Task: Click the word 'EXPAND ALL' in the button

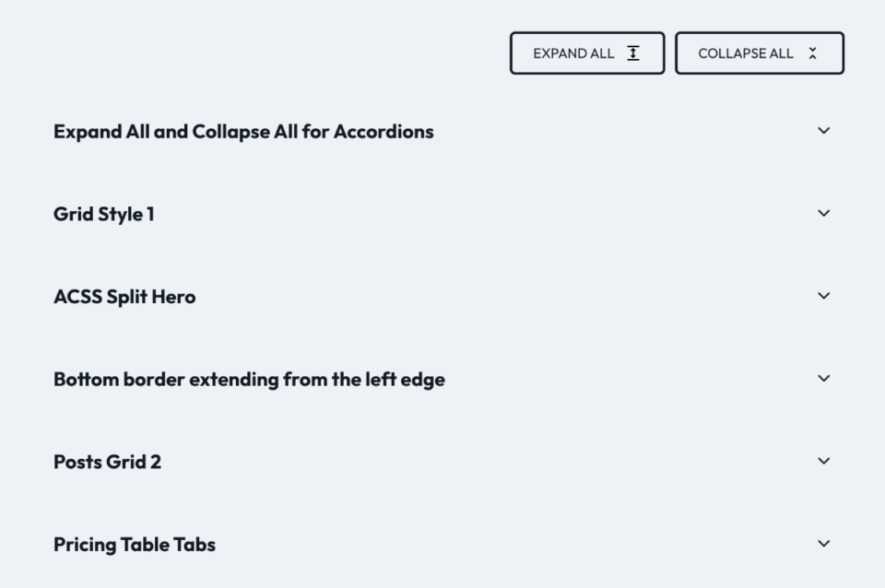Action: click(x=573, y=53)
